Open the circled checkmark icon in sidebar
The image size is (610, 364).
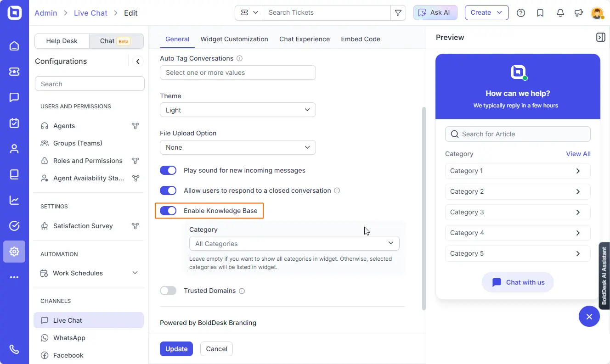(14, 226)
